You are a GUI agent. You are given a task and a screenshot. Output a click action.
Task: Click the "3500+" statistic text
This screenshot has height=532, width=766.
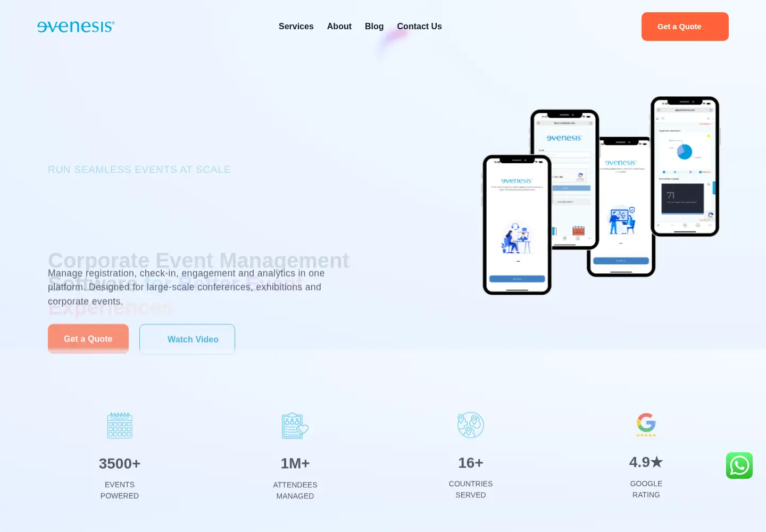pyautogui.click(x=120, y=464)
